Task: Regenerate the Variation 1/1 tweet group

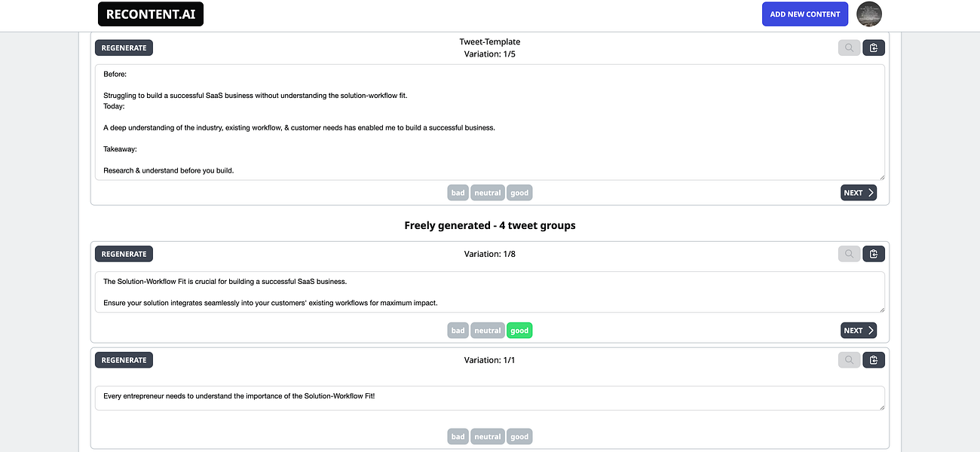Action: 124,360
